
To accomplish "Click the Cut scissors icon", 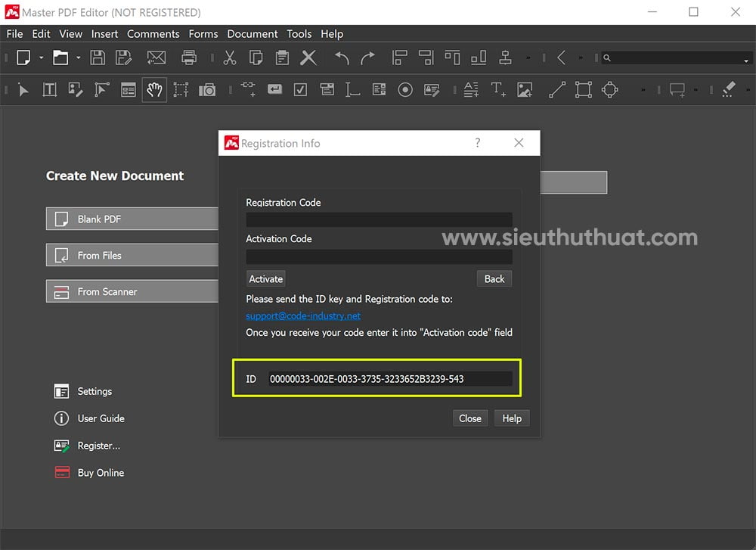I will (230, 58).
